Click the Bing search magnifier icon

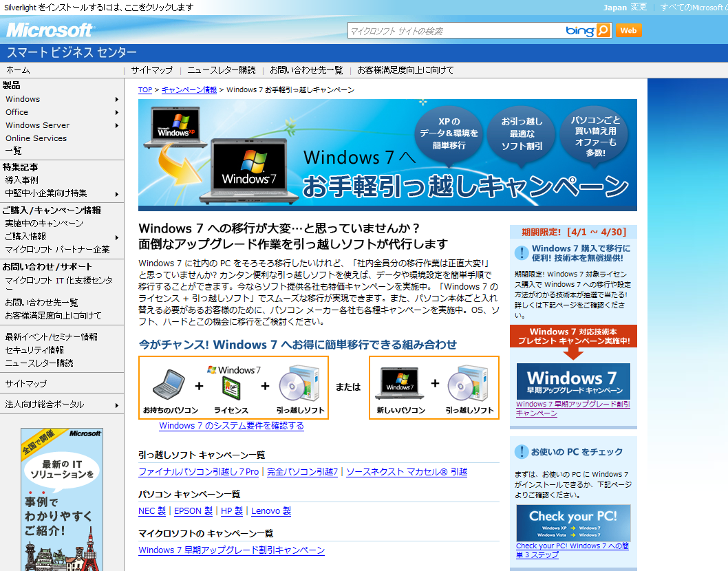coord(603,30)
